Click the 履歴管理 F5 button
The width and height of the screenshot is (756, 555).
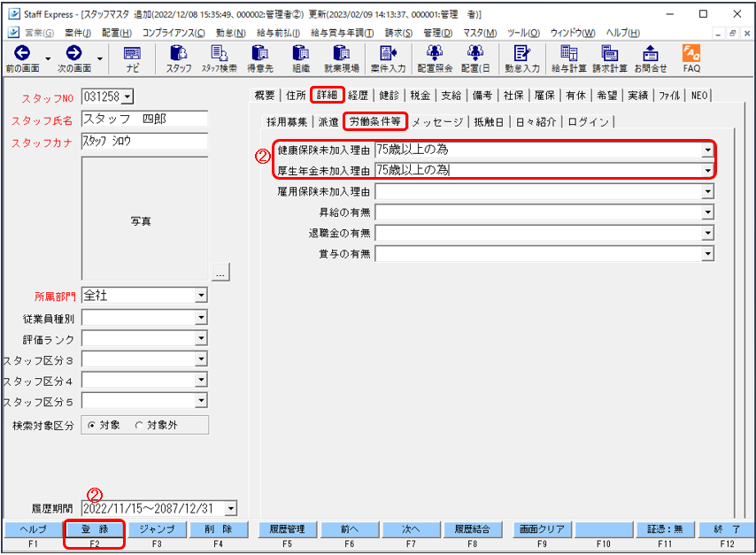pyautogui.click(x=288, y=529)
